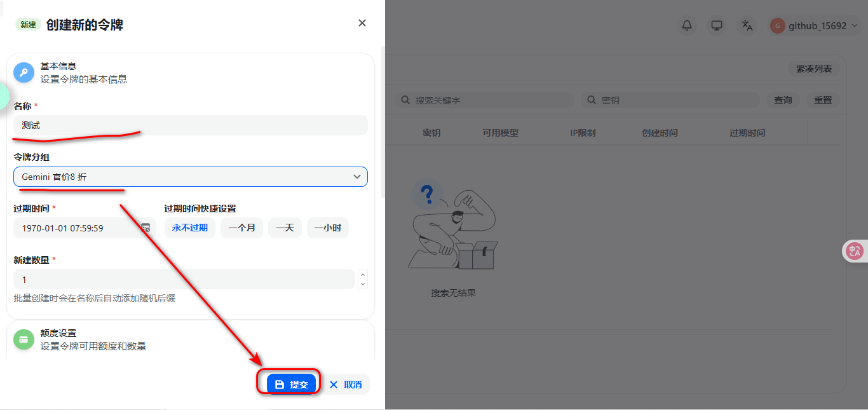
Task: Click the github_15692 user avatar
Action: (777, 25)
